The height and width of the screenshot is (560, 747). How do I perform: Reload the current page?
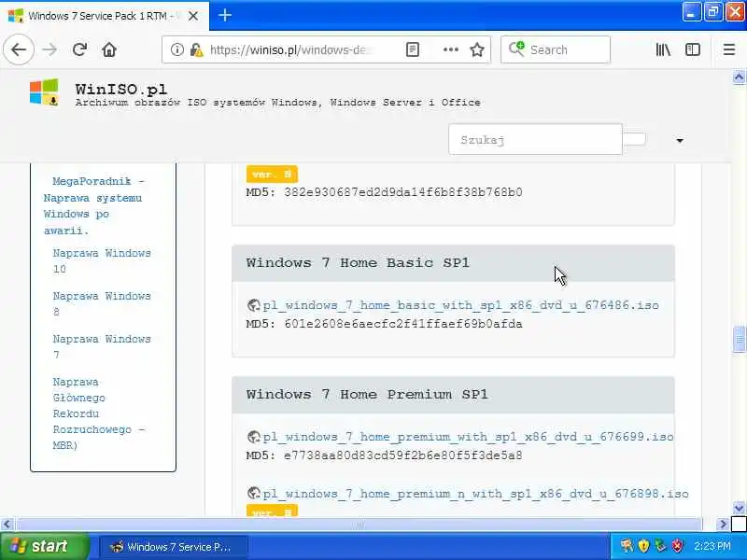(x=79, y=49)
